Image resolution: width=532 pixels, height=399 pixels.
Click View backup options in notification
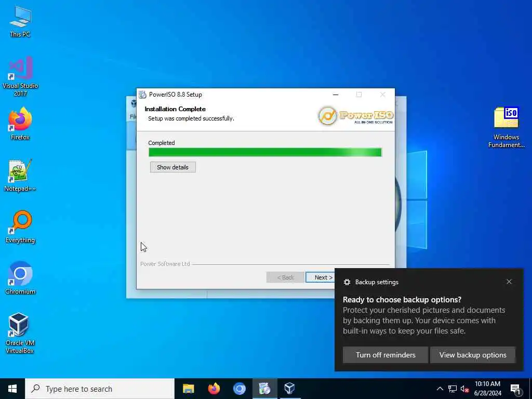coord(473,355)
